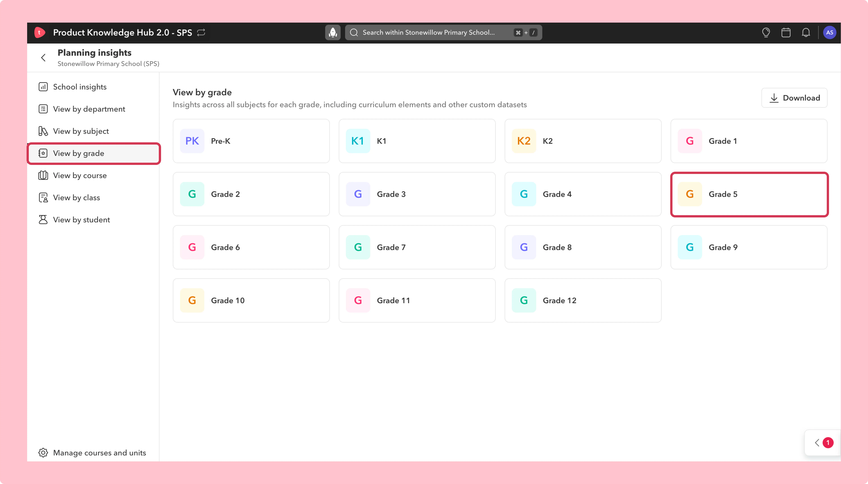This screenshot has width=868, height=484.
Task: Open the notifications bell
Action: 806,32
